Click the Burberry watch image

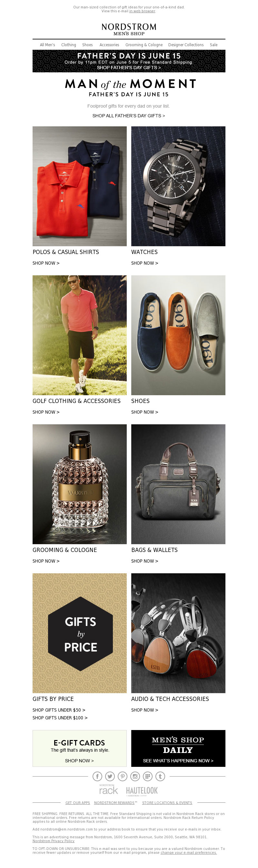178,186
